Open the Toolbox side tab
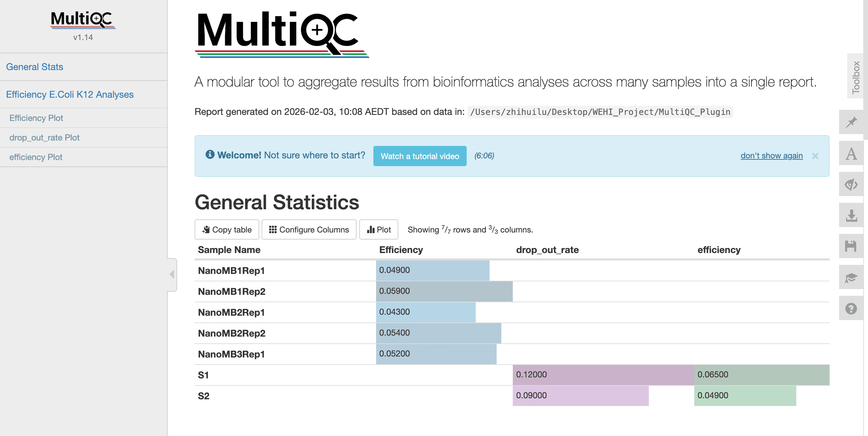Viewport: 868px width, 436px height. pos(855,76)
